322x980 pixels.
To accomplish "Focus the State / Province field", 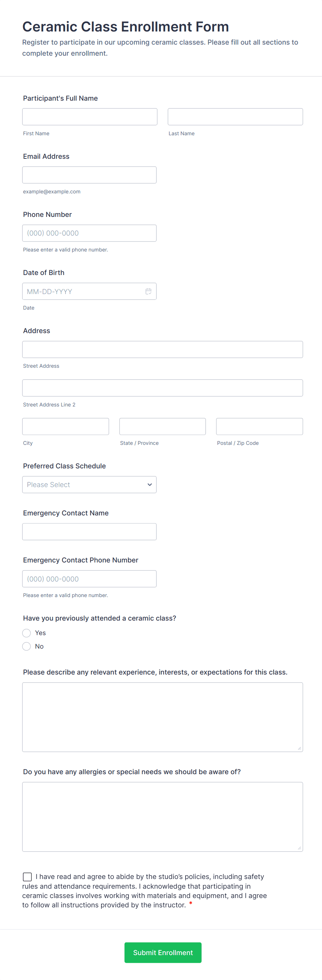I will tap(162, 427).
